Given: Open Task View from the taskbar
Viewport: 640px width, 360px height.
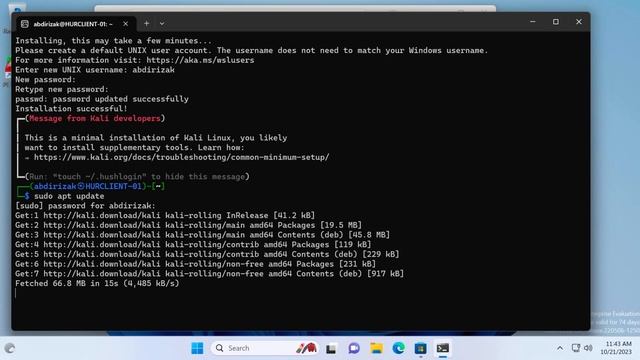Looking at the screenshot, I should tap(331, 348).
